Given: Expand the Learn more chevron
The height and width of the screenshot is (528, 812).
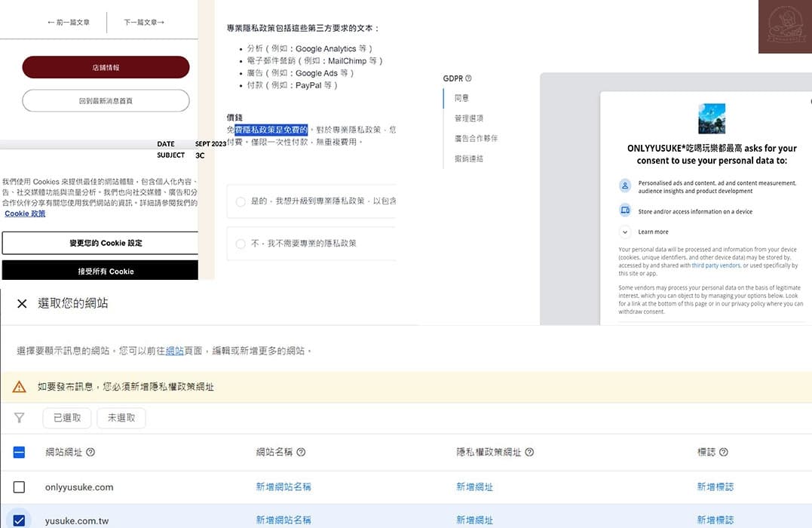Looking at the screenshot, I should [x=624, y=232].
